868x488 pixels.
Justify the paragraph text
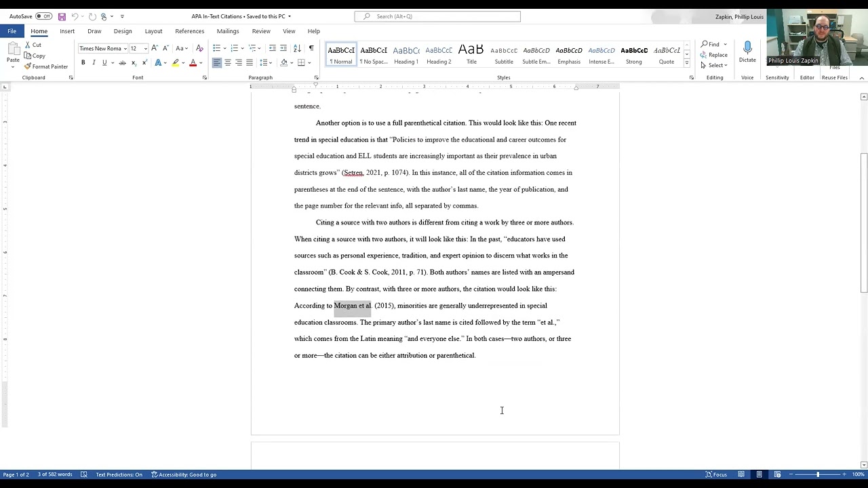click(250, 62)
